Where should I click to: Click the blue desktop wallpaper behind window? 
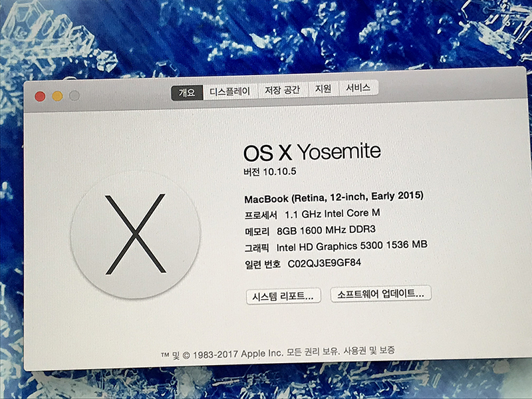click(x=266, y=33)
